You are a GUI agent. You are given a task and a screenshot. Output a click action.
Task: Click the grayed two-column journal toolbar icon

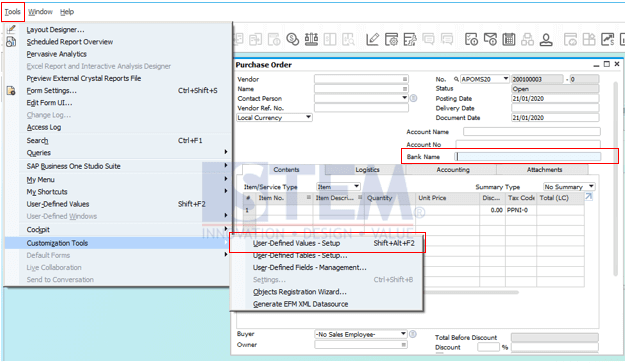[330, 39]
